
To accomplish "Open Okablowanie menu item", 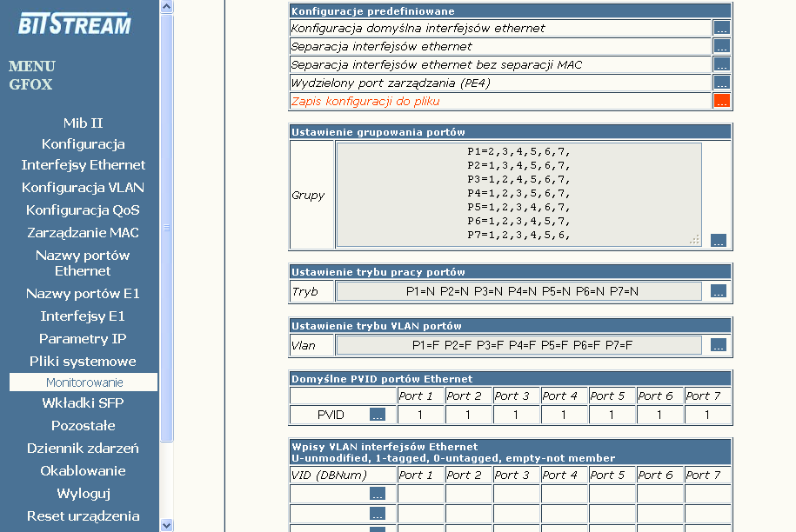I will (84, 470).
